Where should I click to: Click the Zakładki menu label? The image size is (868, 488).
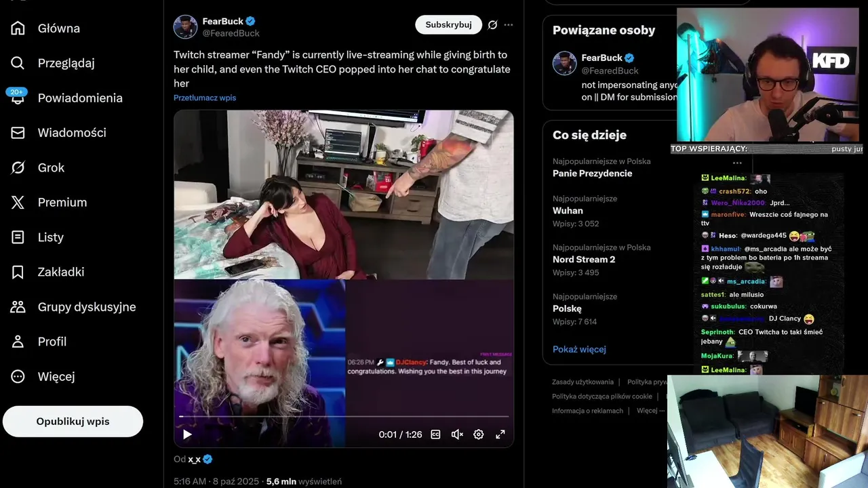(x=61, y=272)
